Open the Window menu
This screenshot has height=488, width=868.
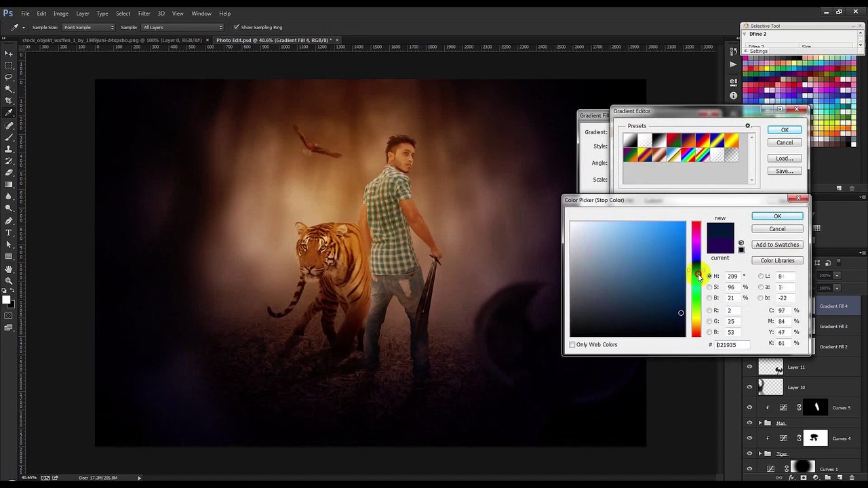click(x=201, y=14)
